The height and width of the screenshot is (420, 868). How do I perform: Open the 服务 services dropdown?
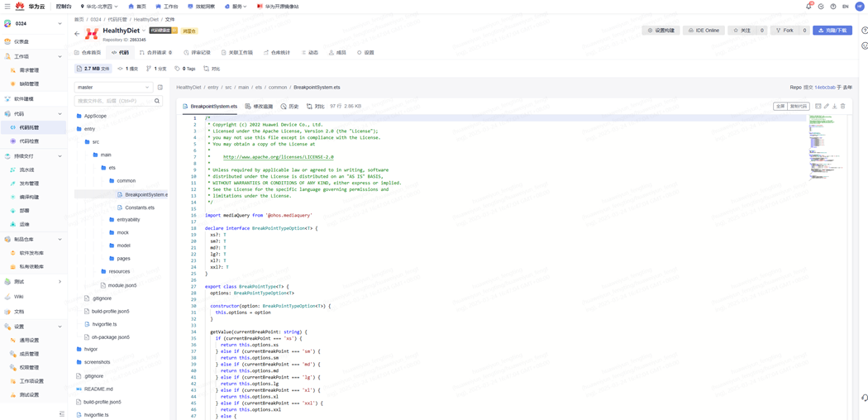click(x=236, y=6)
